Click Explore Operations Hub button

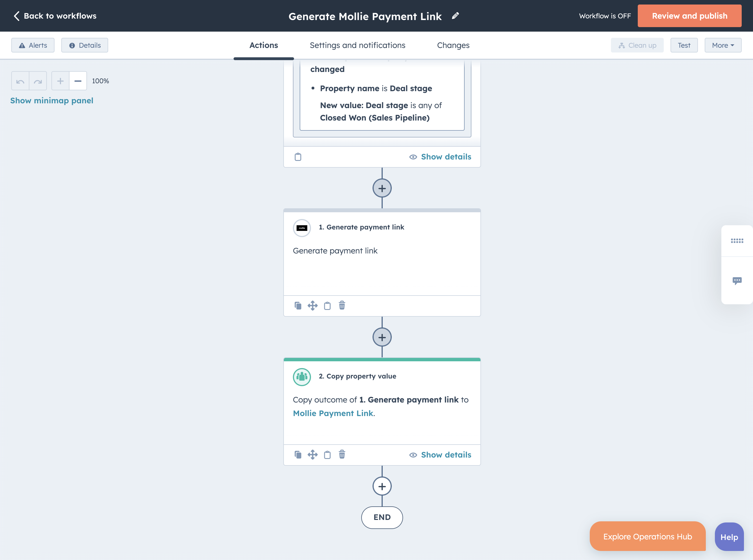point(648,536)
